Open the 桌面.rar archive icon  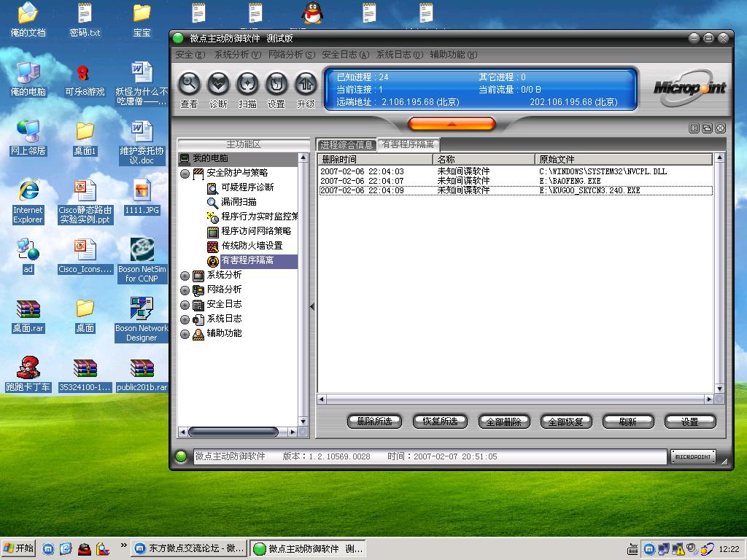tap(28, 316)
